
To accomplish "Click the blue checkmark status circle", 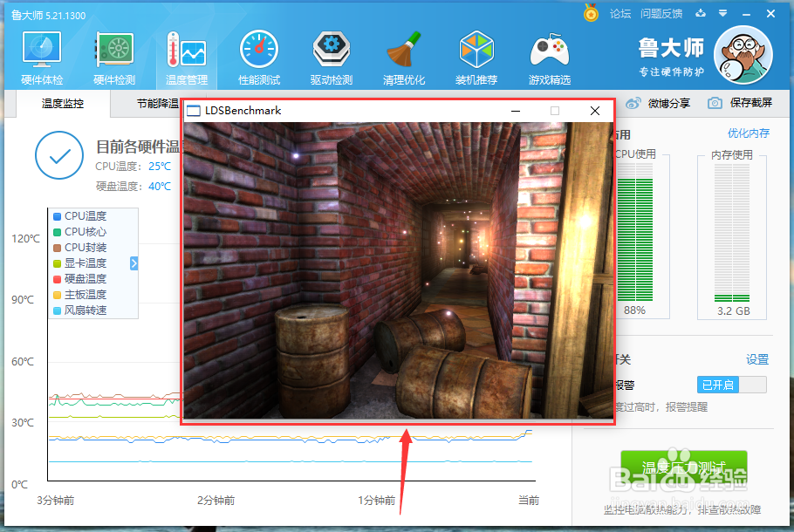I will coord(59,155).
